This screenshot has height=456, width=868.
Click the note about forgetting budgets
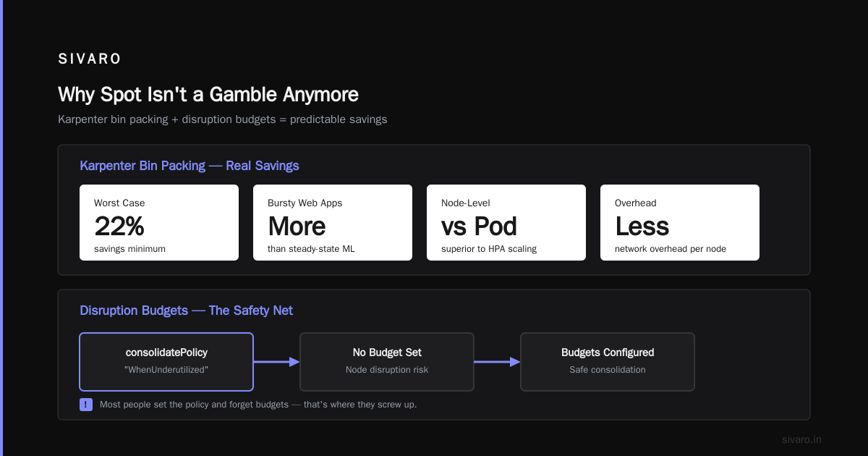point(258,405)
